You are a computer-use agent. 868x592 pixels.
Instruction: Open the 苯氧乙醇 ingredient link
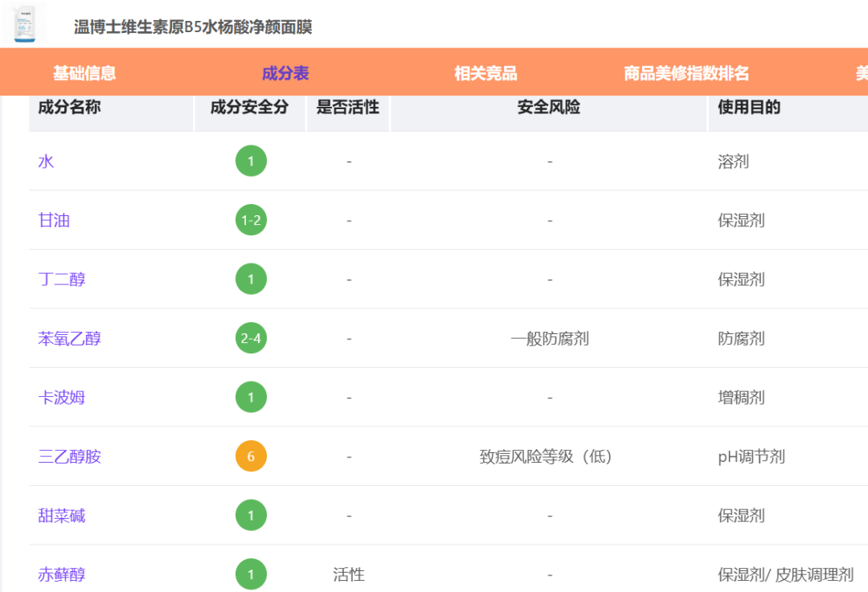tap(70, 338)
